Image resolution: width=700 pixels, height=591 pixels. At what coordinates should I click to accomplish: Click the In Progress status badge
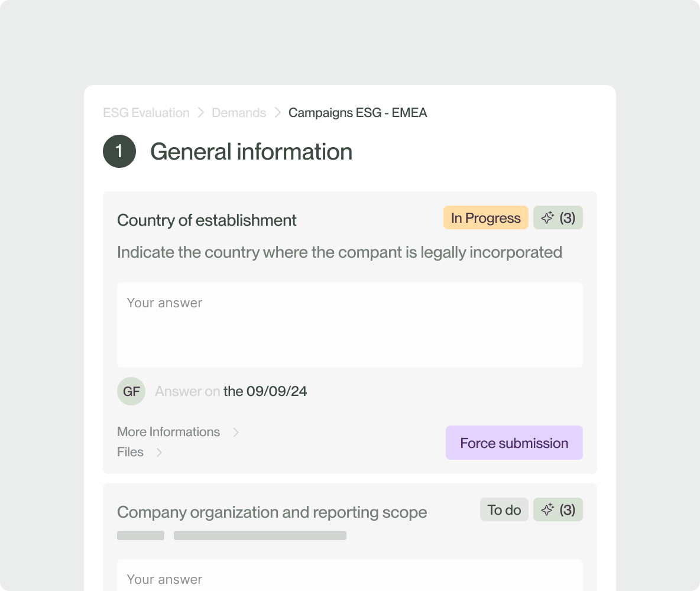coord(485,218)
